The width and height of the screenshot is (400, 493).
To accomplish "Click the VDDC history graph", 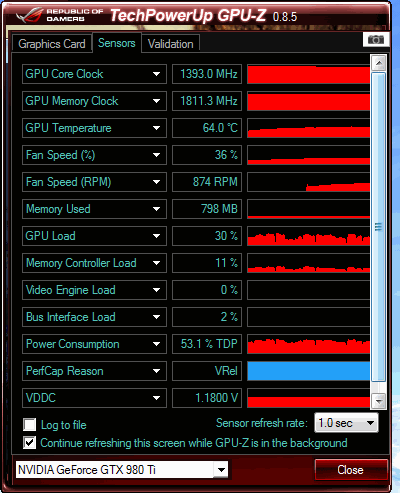I will [x=309, y=398].
